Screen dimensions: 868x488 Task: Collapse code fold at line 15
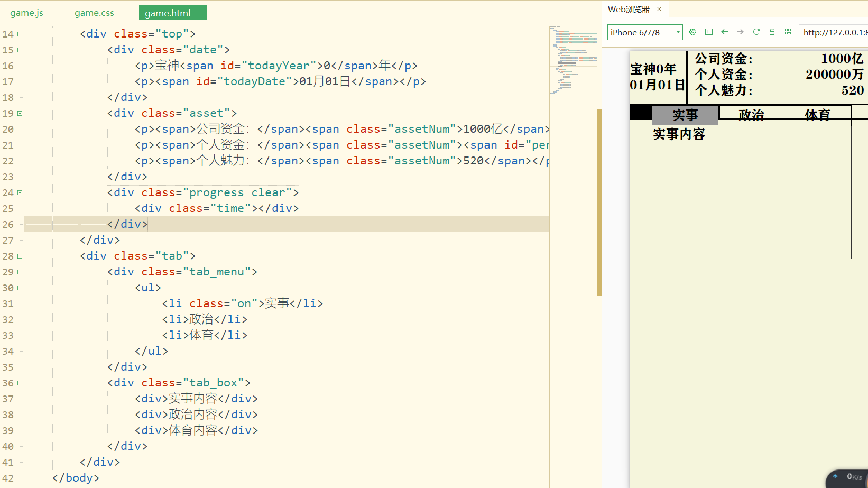[20, 50]
